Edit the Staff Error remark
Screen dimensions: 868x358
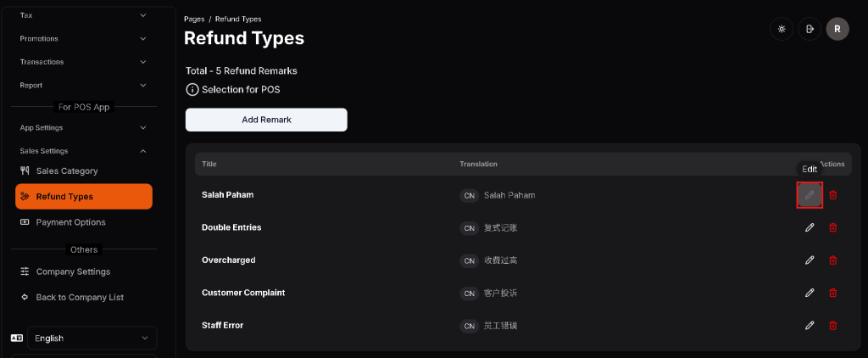(810, 325)
